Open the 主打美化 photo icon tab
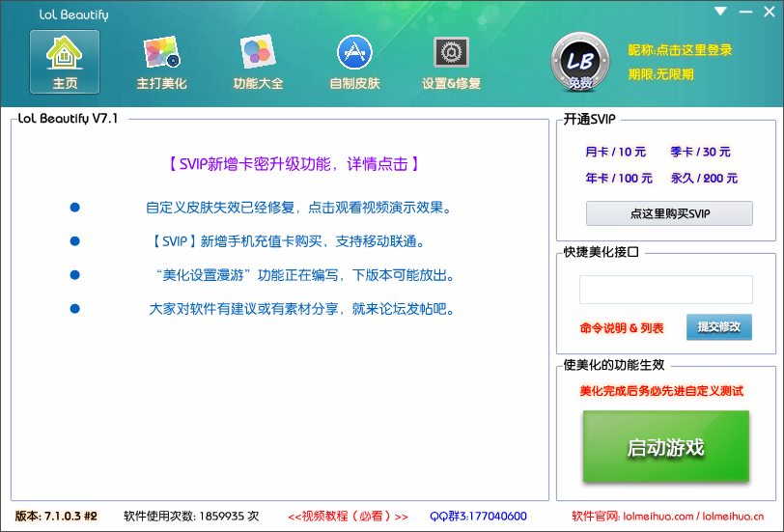 click(161, 62)
